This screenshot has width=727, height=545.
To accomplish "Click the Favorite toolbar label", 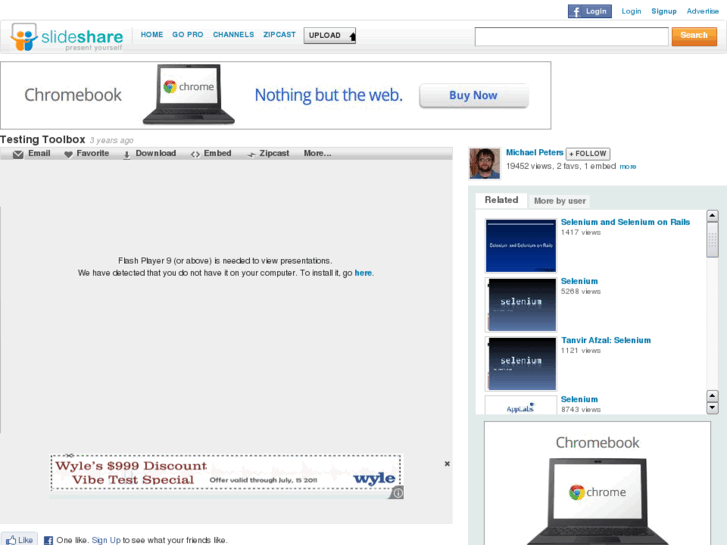I will 93,154.
